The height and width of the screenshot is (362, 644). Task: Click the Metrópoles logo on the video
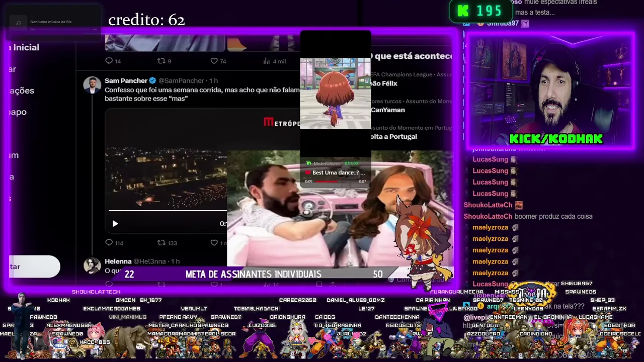tap(282, 122)
